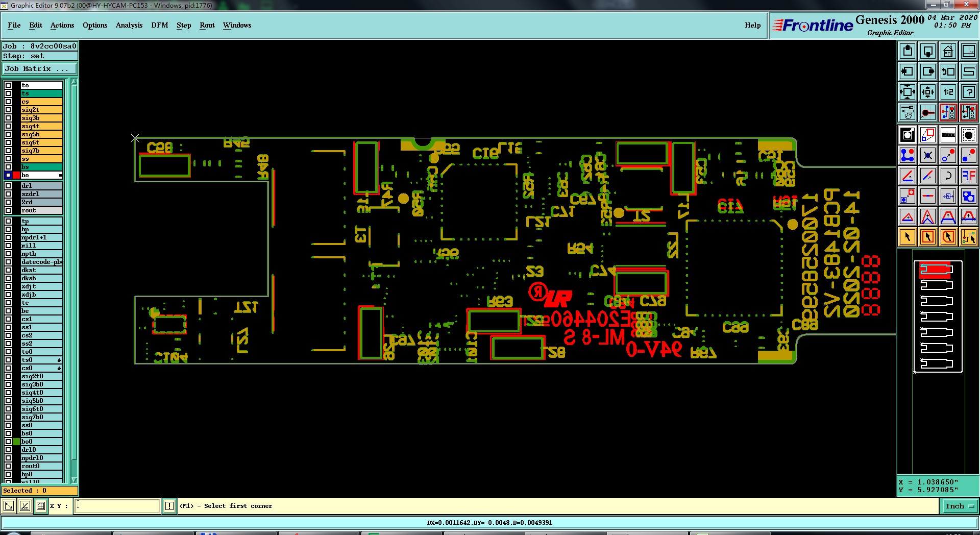Select layer szdrl in layer list
Screen dimensions: 980x535
click(42, 194)
